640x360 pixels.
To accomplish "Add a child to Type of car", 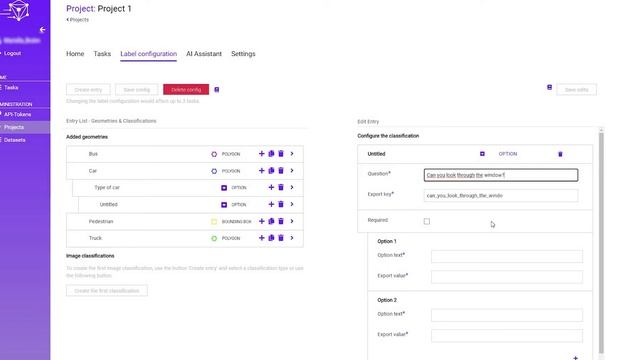I will pyautogui.click(x=271, y=187).
